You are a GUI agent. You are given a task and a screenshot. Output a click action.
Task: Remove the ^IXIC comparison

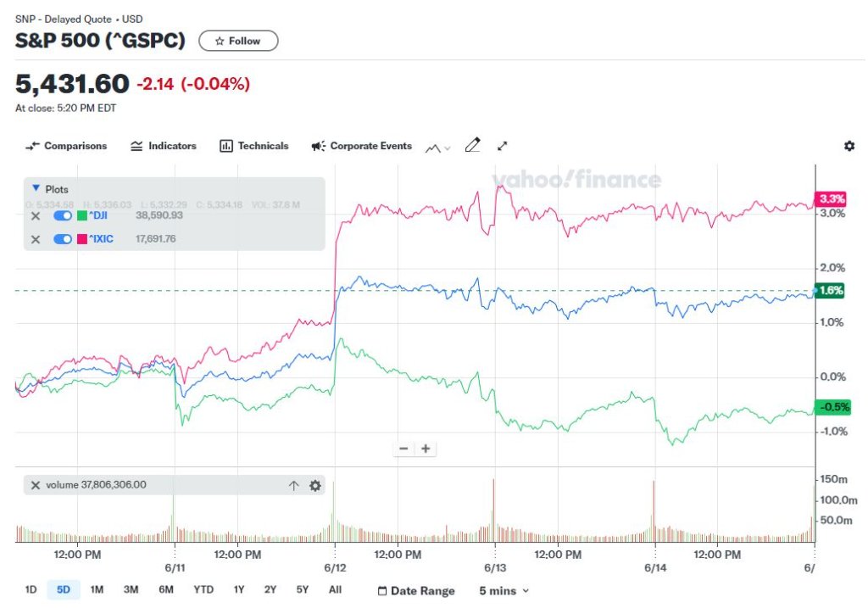coord(36,240)
